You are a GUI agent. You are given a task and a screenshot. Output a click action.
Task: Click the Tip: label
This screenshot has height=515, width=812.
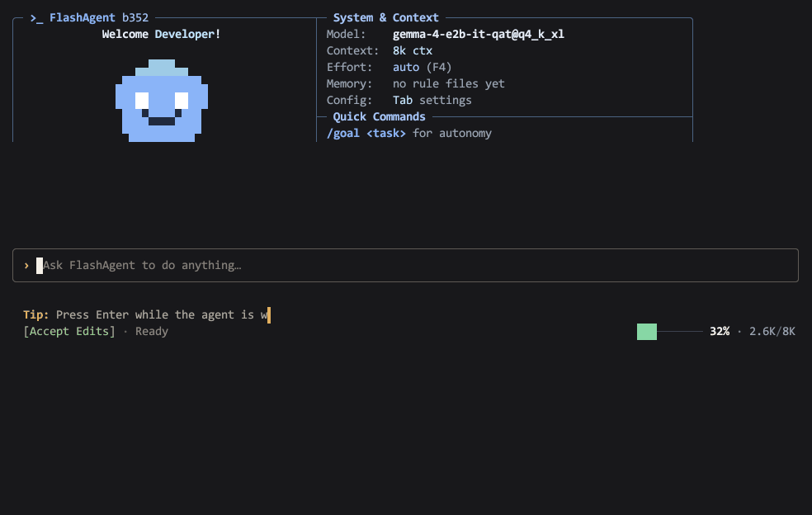click(35, 315)
